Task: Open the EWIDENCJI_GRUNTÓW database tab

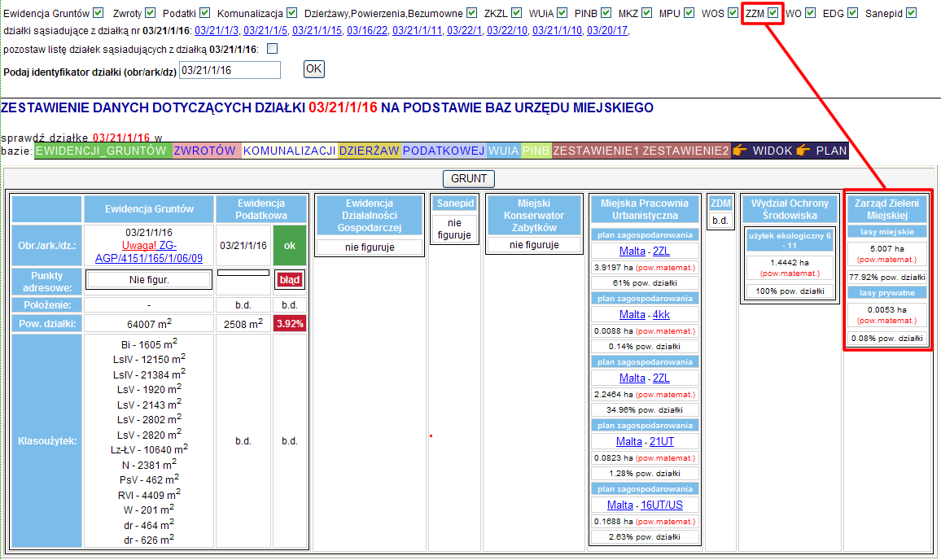Action: tap(102, 151)
